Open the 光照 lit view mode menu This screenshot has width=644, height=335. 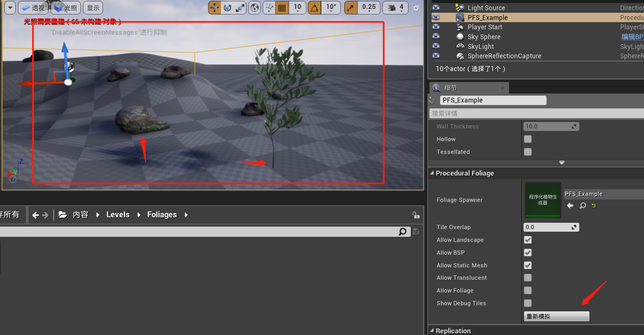click(66, 8)
